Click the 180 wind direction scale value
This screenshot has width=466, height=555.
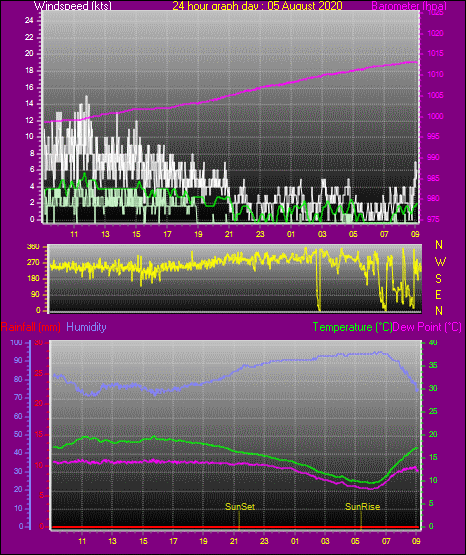[33, 279]
